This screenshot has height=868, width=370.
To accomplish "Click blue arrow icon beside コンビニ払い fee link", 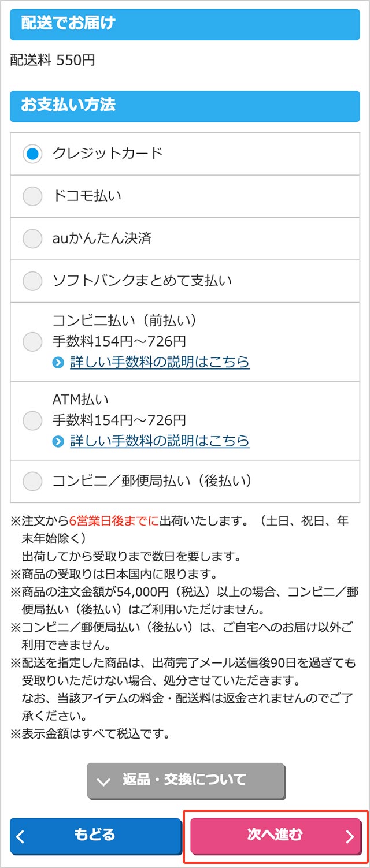I will point(58,363).
